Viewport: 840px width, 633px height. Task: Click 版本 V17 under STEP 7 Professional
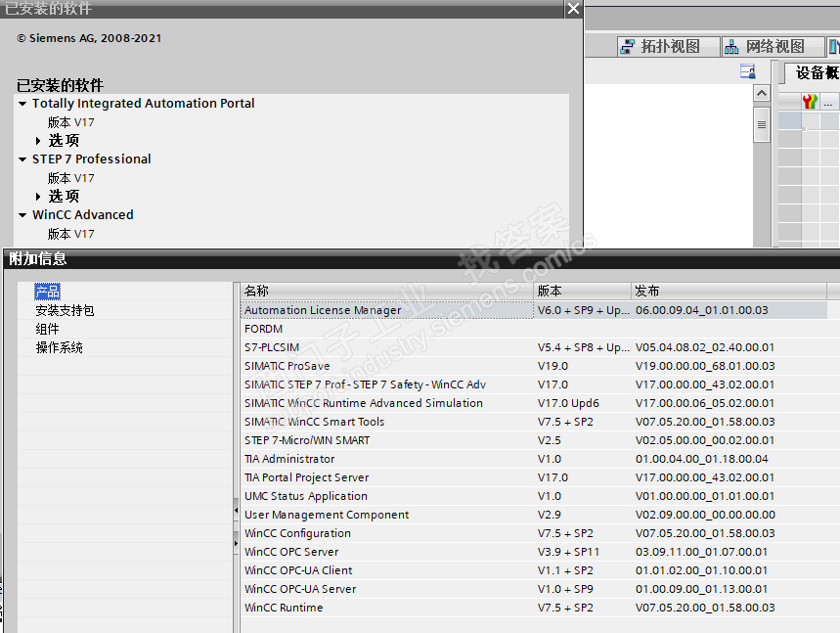[70, 178]
